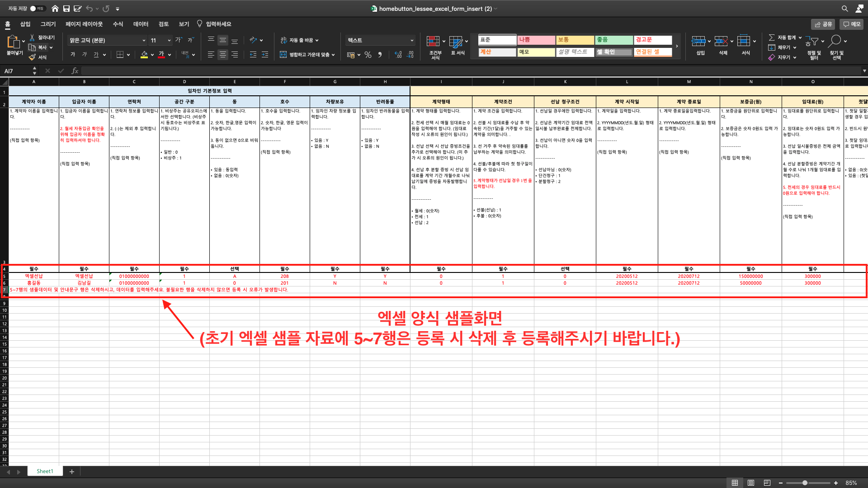Click the 메모 (Comments) button

[x=852, y=24]
